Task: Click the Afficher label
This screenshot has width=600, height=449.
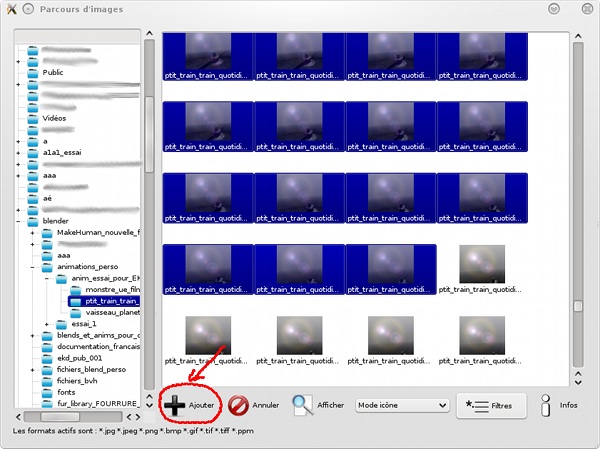Action: click(331, 405)
